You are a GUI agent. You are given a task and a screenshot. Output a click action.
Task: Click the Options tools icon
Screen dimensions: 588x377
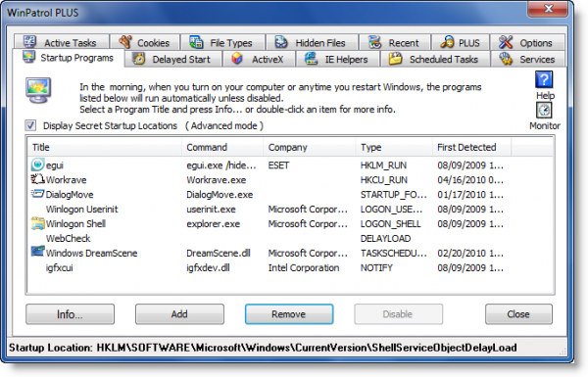click(x=506, y=42)
